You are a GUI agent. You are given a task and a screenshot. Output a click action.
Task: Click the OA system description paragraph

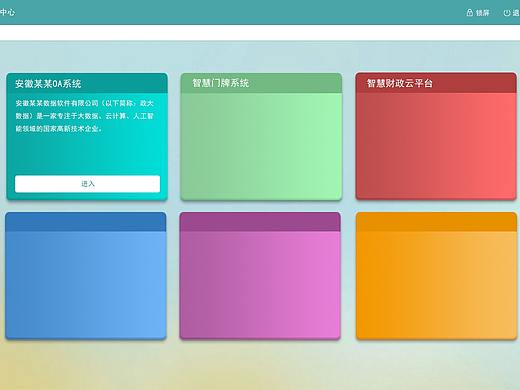(x=84, y=116)
